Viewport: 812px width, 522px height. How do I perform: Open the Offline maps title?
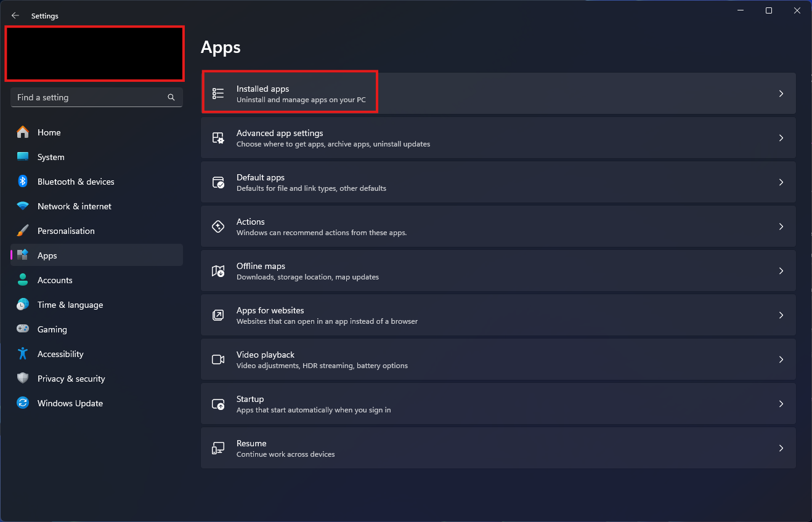click(x=261, y=266)
